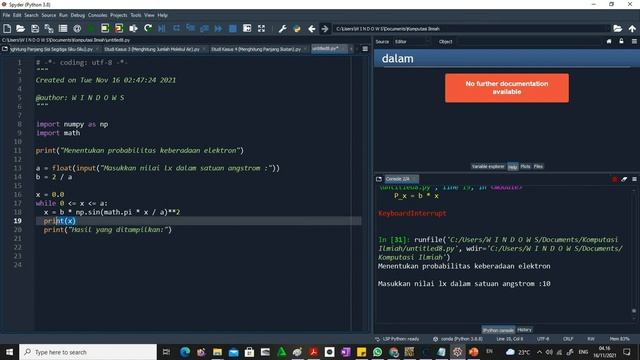The width and height of the screenshot is (640, 360).
Task: Open WhatsApp from the taskbar
Action: (378, 352)
